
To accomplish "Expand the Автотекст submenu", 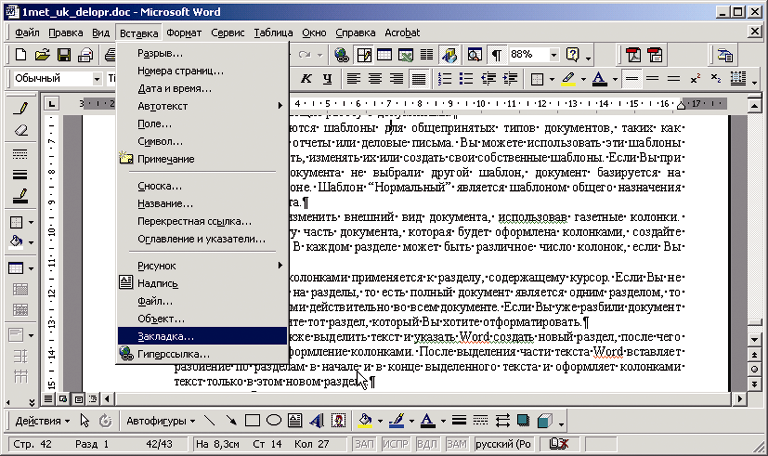I will coord(202,106).
